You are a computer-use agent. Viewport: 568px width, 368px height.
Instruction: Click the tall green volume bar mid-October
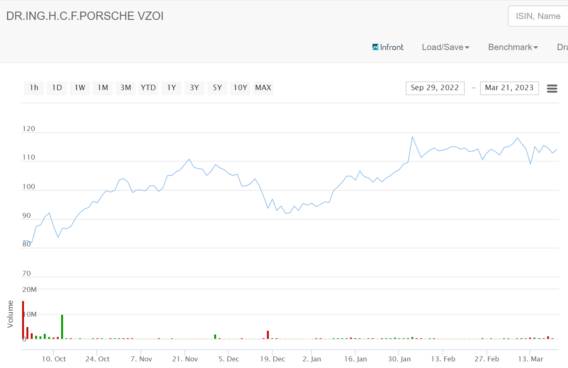click(x=62, y=327)
